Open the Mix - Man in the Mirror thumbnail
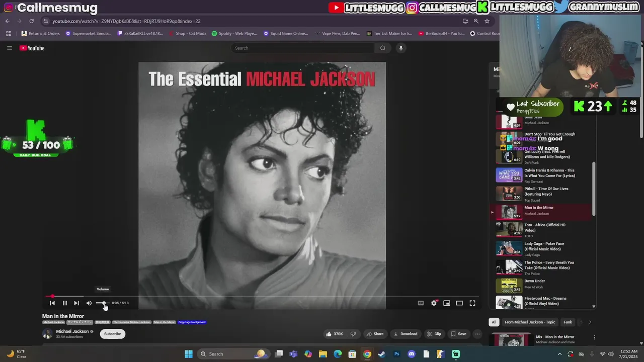This screenshot has width=644, height=362. click(x=512, y=339)
